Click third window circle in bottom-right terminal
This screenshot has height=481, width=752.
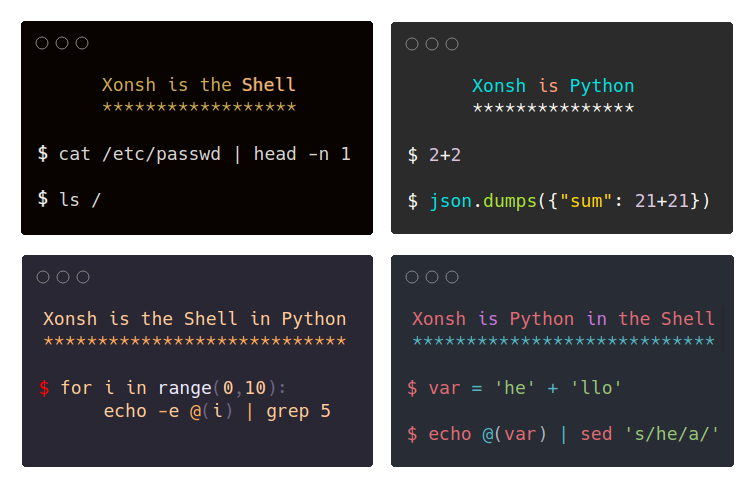click(x=452, y=277)
